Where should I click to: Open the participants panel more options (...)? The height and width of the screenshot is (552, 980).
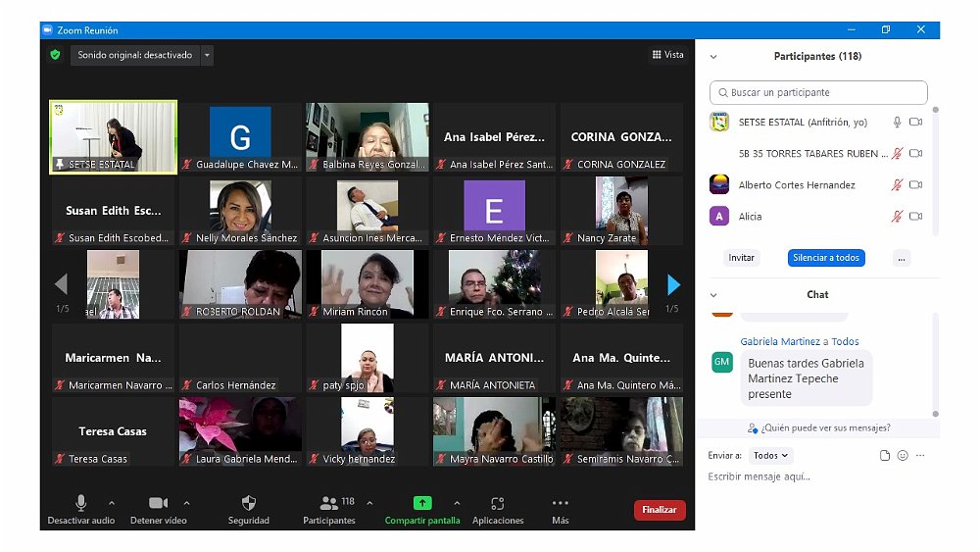pos(902,258)
